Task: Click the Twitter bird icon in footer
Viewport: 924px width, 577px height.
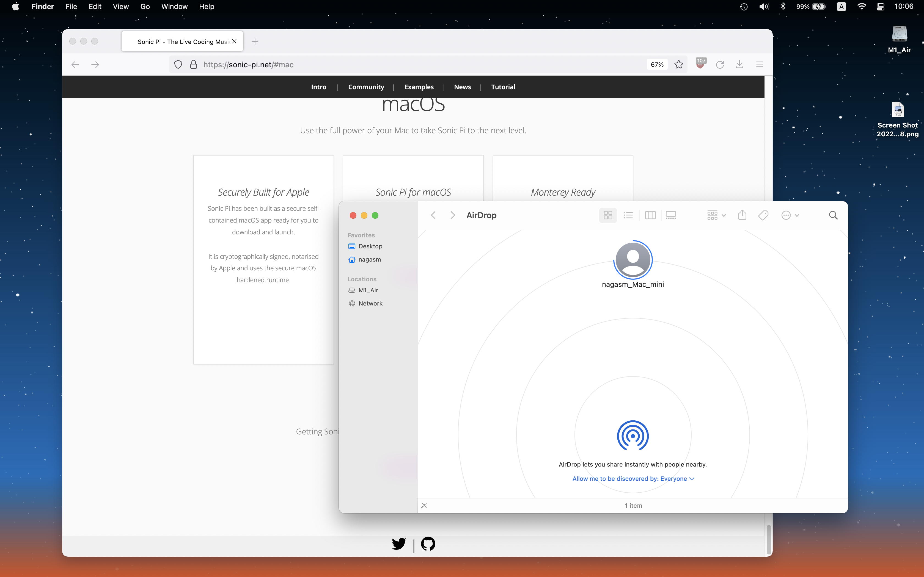Action: (x=399, y=544)
